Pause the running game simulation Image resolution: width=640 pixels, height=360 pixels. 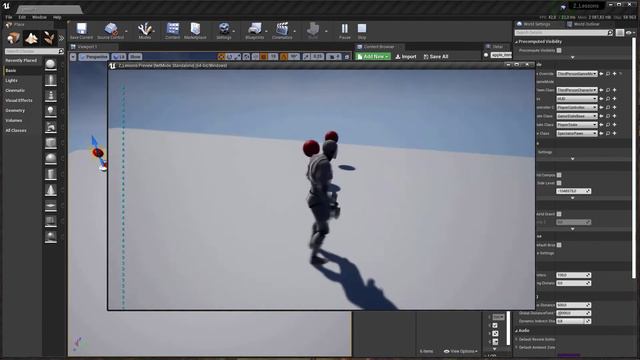344,31
